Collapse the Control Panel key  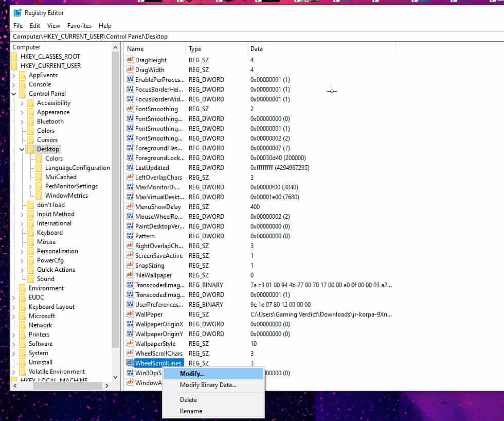click(14, 94)
